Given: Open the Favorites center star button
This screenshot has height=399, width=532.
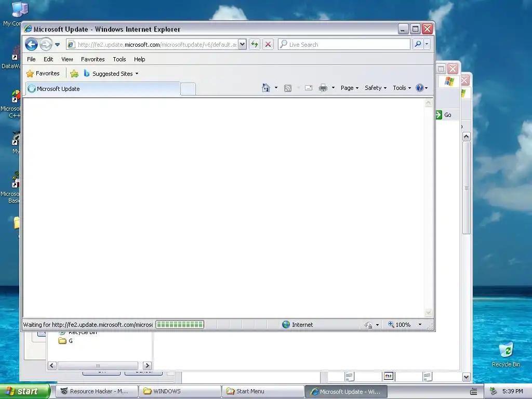Looking at the screenshot, I should click(43, 73).
